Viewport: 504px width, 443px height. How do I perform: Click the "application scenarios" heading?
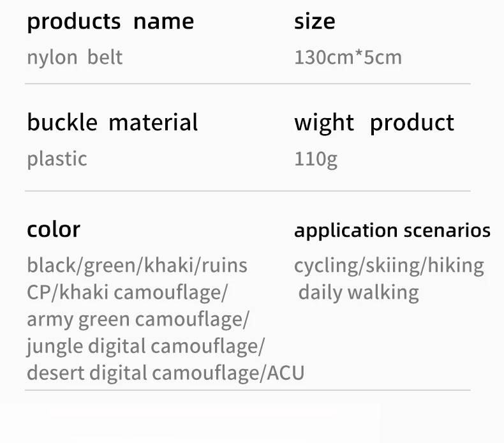tap(392, 230)
